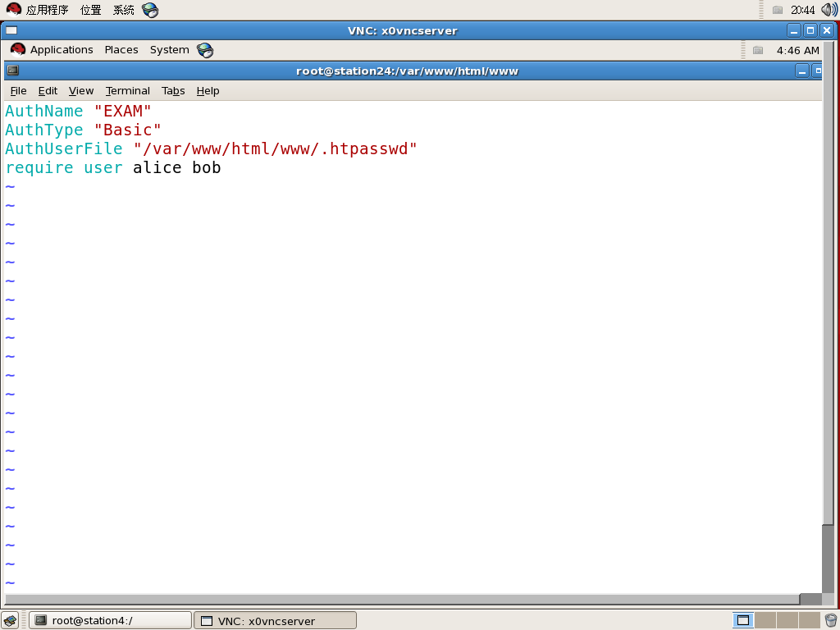This screenshot has height=630, width=840.
Task: Maximize the VNC x0vncserver window
Action: pos(810,30)
